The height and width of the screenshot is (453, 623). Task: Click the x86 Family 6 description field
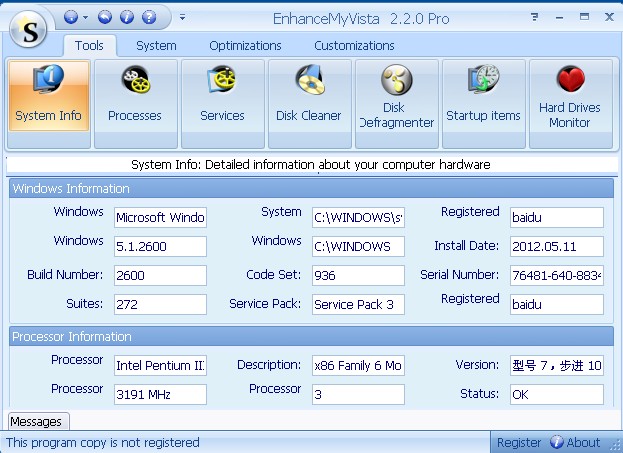pos(358,365)
